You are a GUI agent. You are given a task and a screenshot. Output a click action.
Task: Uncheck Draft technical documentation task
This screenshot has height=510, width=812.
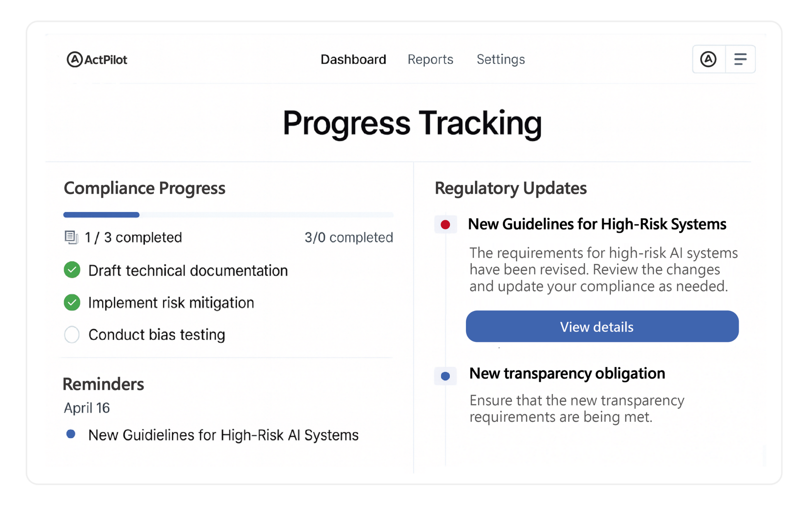72,270
